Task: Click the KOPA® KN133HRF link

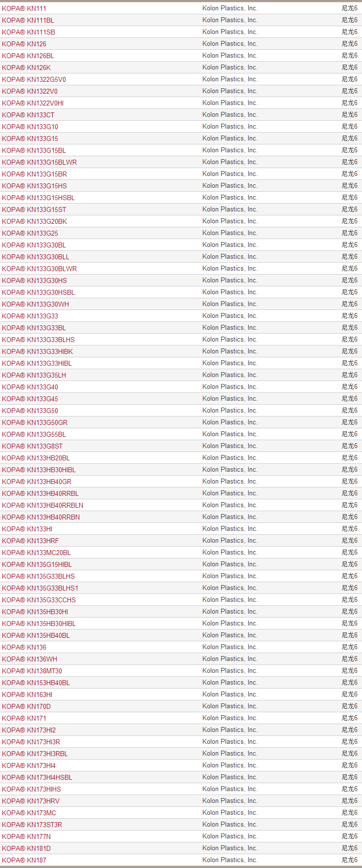Action: pyautogui.click(x=31, y=541)
